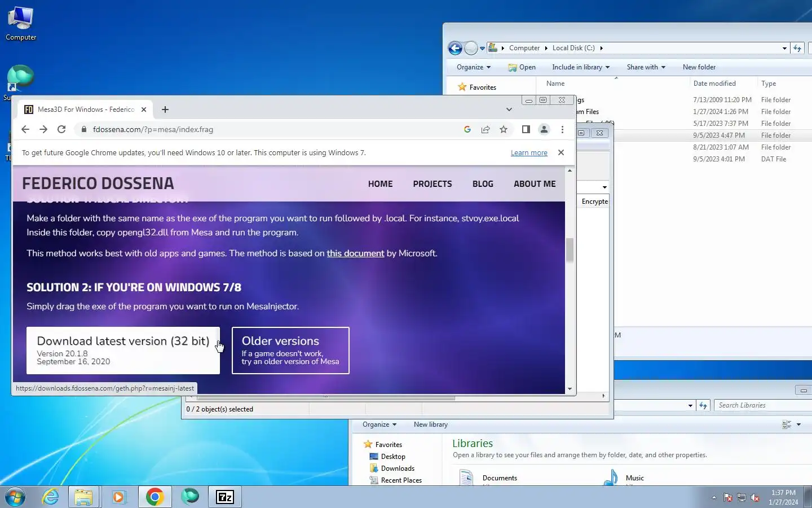This screenshot has height=508, width=812.
Task: Expand Include in library dropdown
Action: coord(581,67)
